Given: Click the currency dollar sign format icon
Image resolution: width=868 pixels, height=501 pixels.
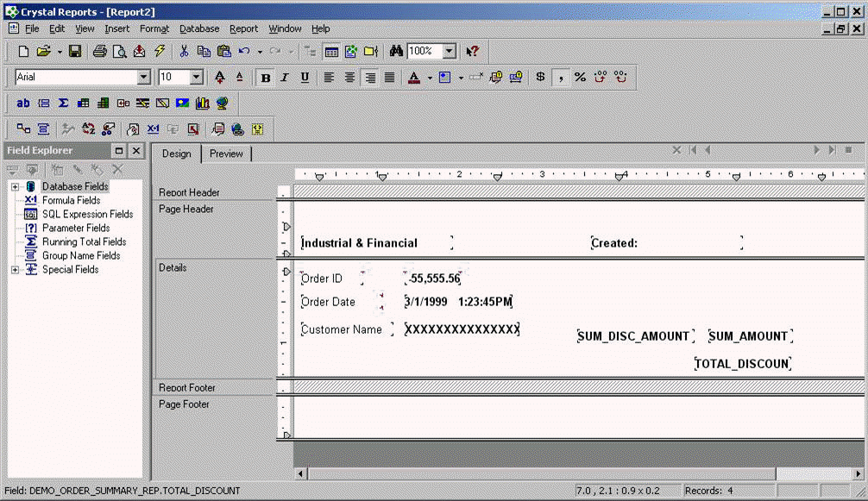Looking at the screenshot, I should 541,78.
